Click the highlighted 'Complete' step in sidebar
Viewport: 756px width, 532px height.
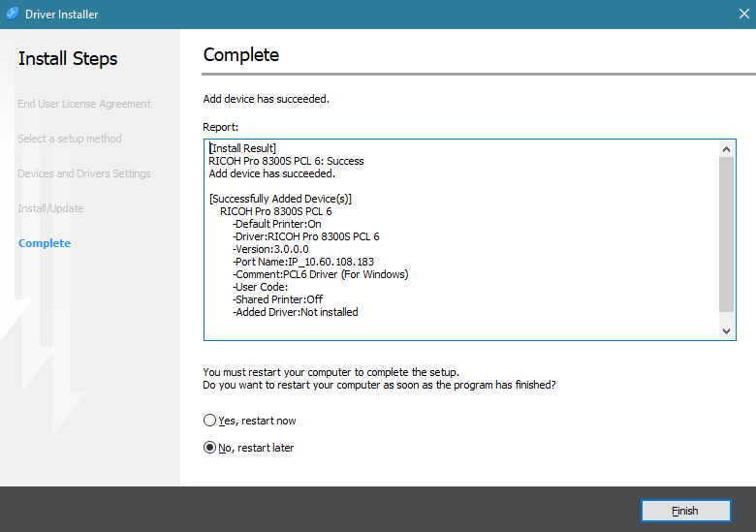pyautogui.click(x=45, y=243)
